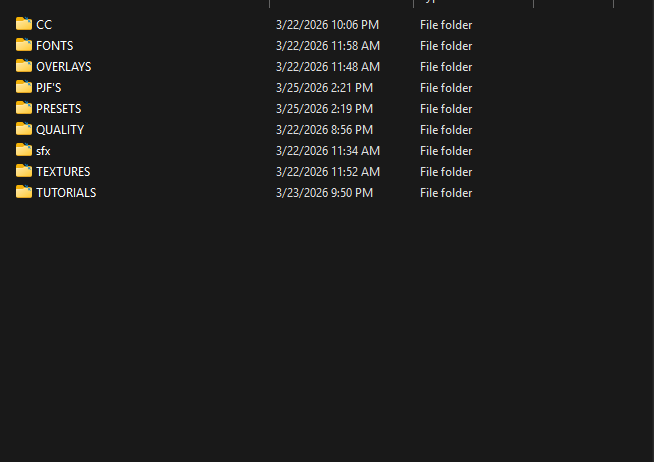Click the folder icon next to PRESETS

(24, 108)
